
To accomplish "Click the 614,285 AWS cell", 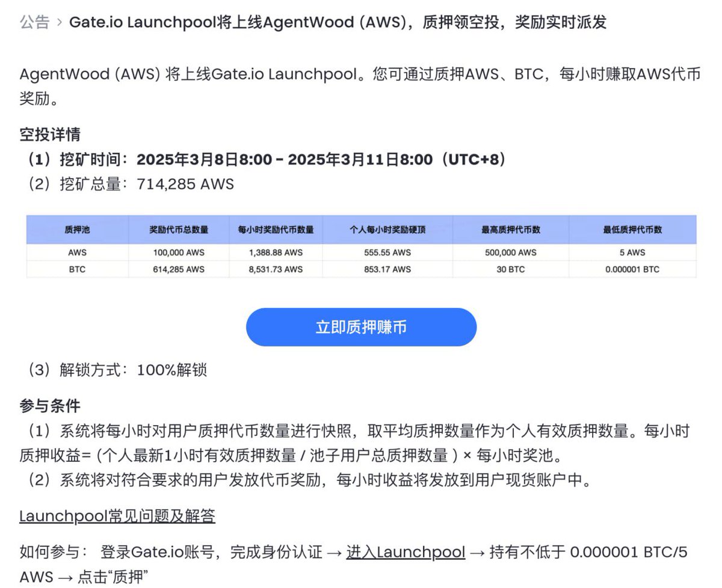I will click(179, 269).
